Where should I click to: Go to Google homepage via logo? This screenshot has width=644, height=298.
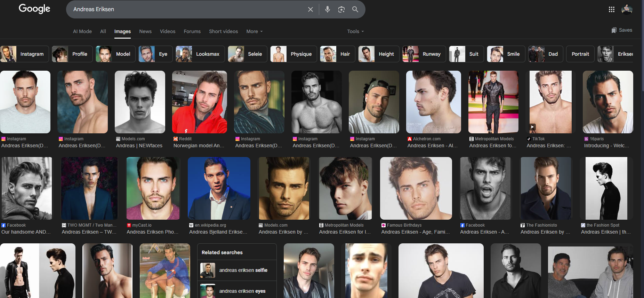tap(34, 9)
